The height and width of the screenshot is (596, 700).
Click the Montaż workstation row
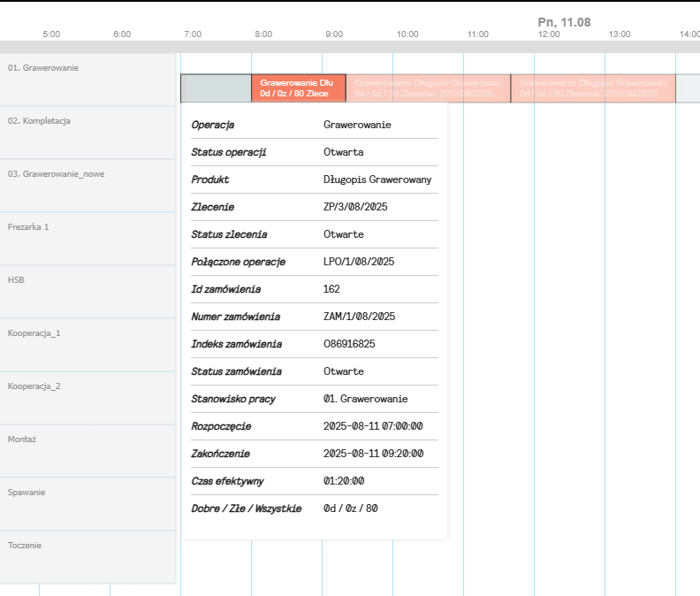pyautogui.click(x=88, y=451)
